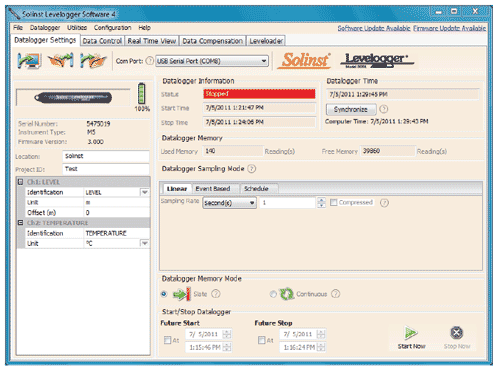Click the Levelogger logo
This screenshot has width=500, height=374.
377,60
